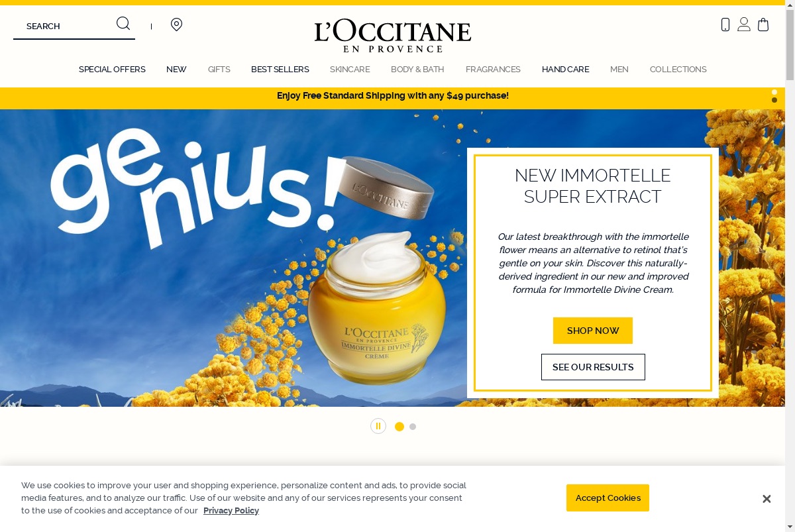Open the mobile phone icon in header
The width and height of the screenshot is (795, 532).
pos(725,25)
